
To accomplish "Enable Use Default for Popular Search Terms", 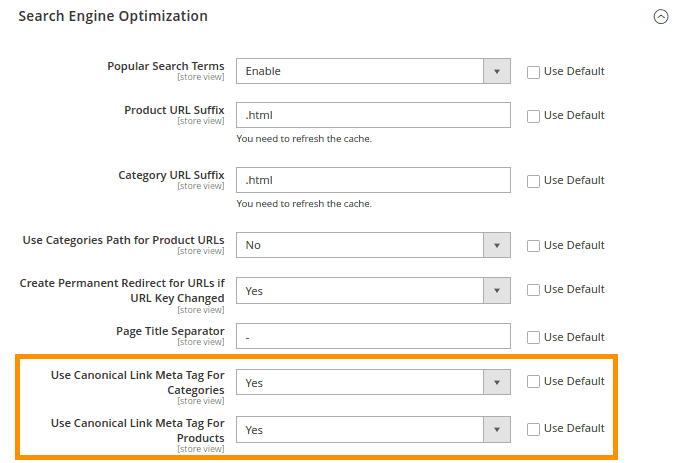I will point(533,72).
